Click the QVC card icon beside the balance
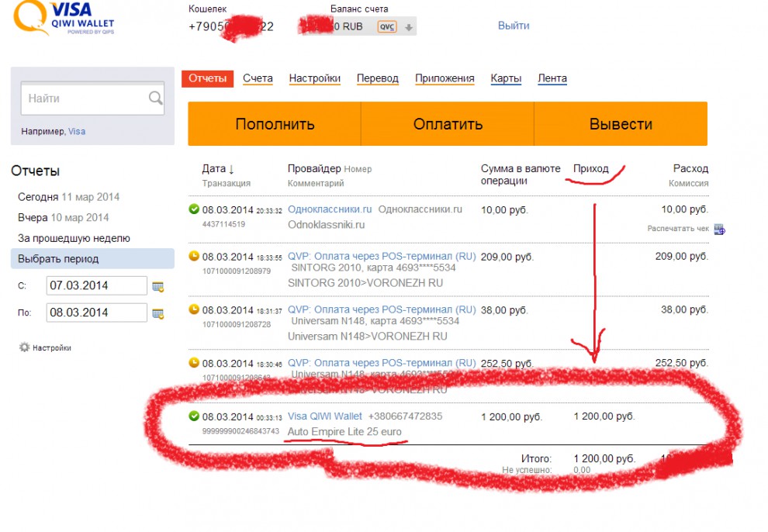Screen dimensions: 768x532 point(387,27)
